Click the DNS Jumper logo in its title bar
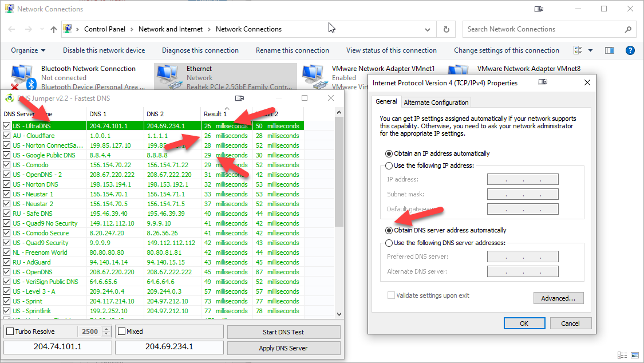644x363 pixels. [10, 98]
